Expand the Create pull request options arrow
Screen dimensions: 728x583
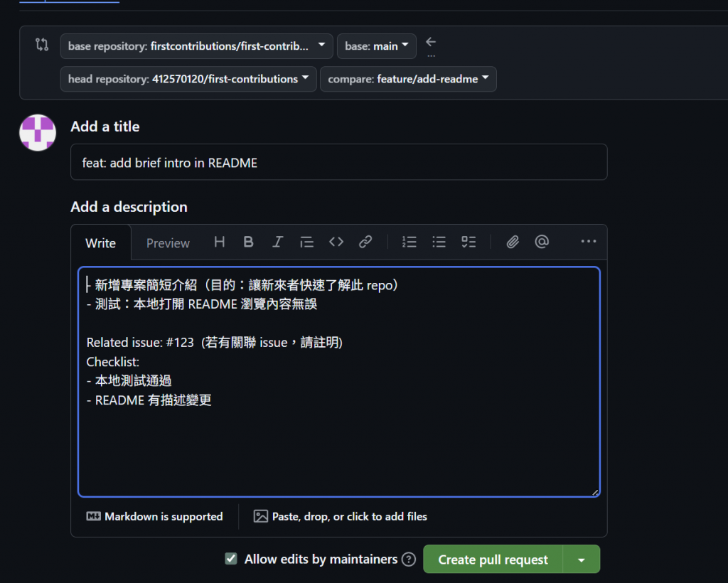[582, 560]
